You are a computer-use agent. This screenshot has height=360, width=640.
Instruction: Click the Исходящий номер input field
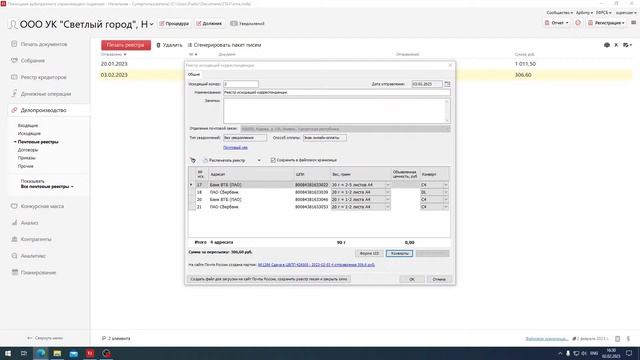point(241,84)
